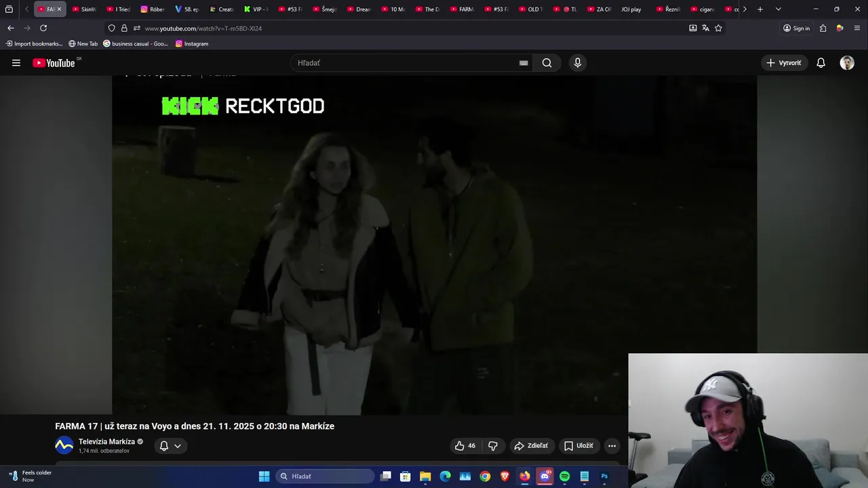Open the YouTube guide hamburger menu
The width and height of the screenshot is (868, 488).
pos(16,63)
